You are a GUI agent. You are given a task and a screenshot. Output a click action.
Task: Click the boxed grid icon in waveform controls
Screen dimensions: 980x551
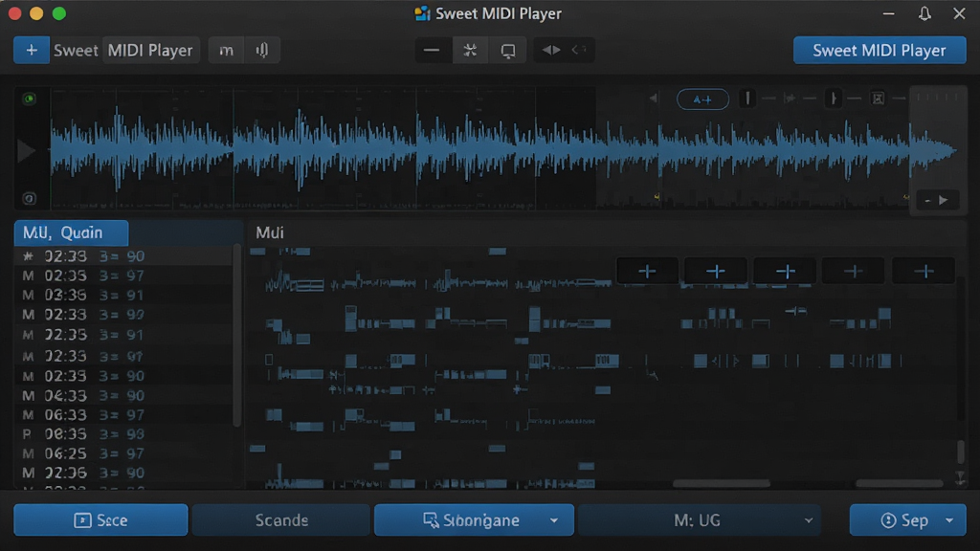click(878, 99)
